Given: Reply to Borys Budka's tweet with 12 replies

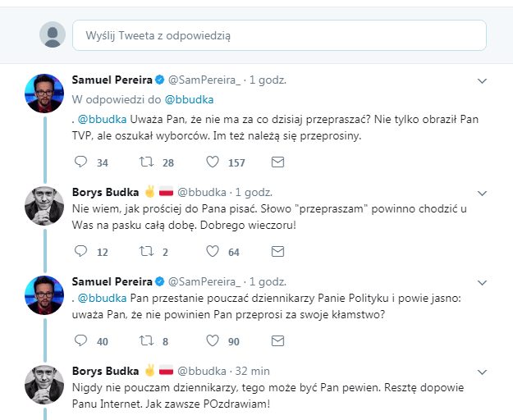Looking at the screenshot, I should click(x=80, y=252).
